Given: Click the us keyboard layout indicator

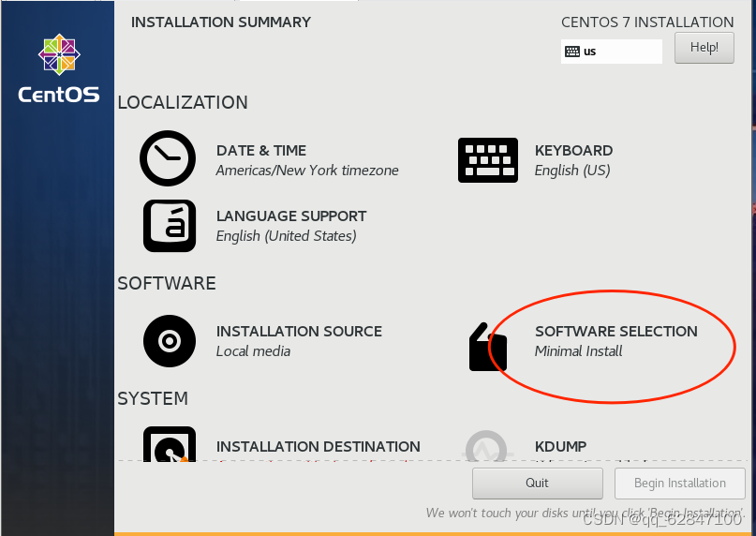Looking at the screenshot, I should (x=612, y=52).
